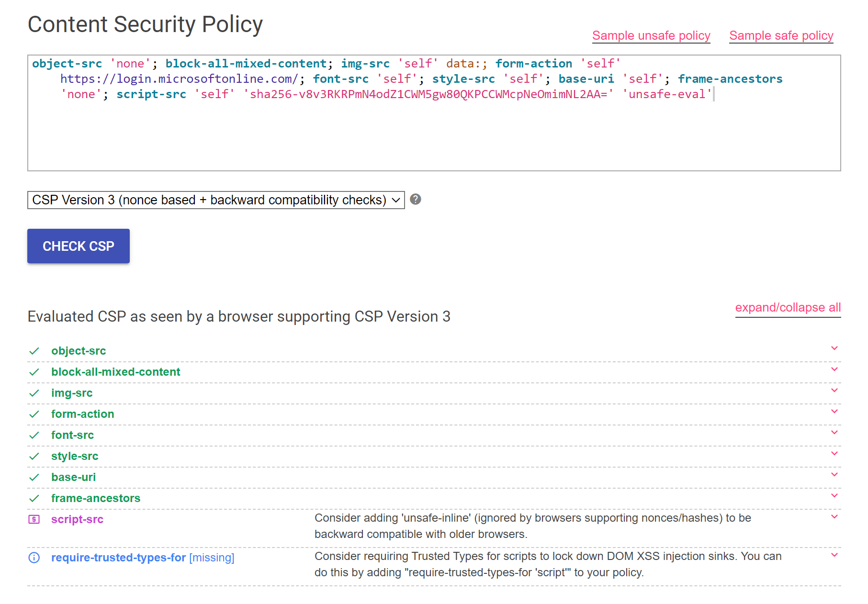Expand the script-src finding details chevron

click(834, 517)
